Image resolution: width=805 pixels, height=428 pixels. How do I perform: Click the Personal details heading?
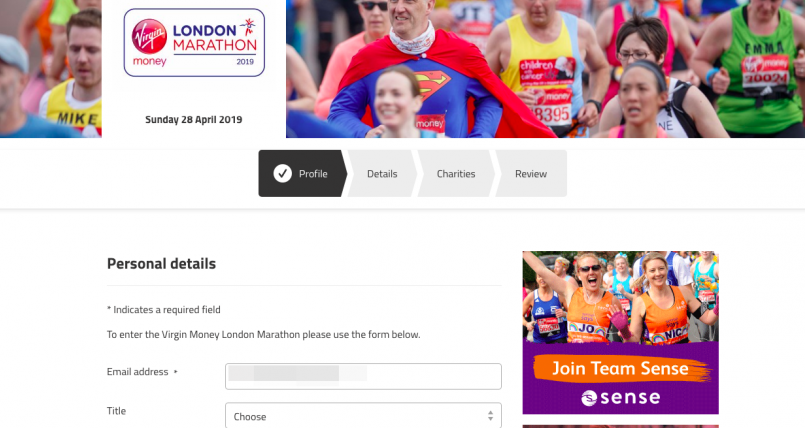(161, 264)
